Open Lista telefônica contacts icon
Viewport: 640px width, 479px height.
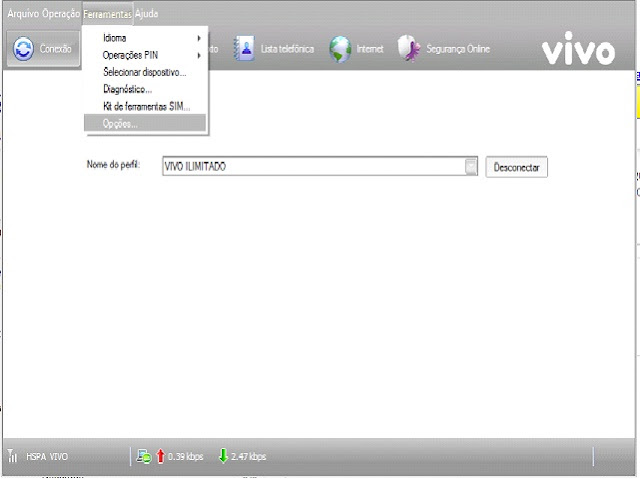pos(244,49)
